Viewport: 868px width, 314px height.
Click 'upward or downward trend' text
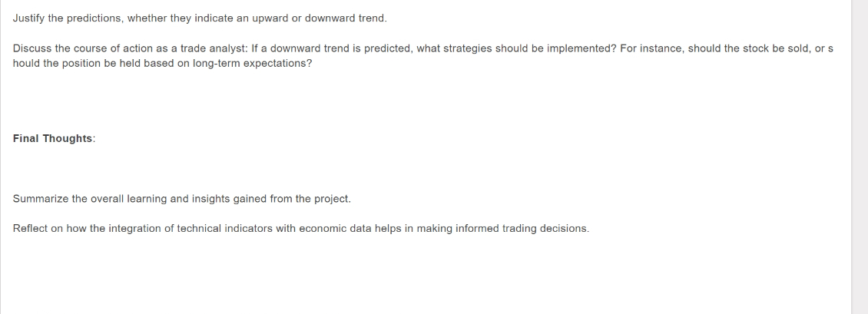click(319, 18)
